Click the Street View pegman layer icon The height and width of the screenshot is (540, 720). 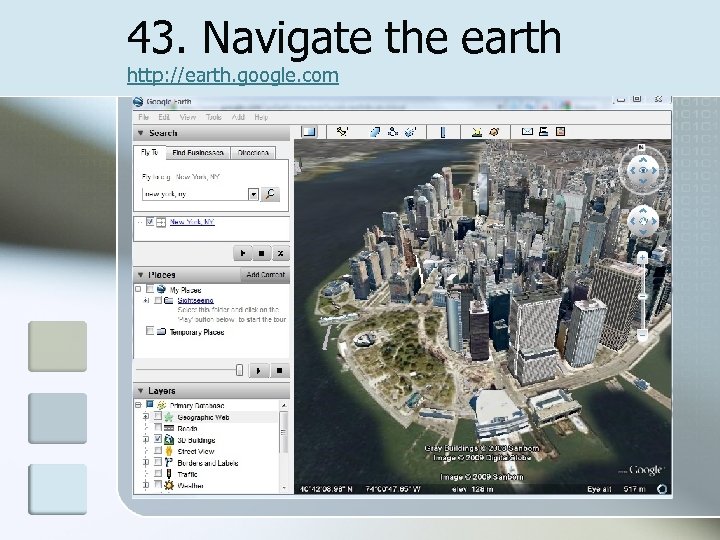[x=169, y=451]
